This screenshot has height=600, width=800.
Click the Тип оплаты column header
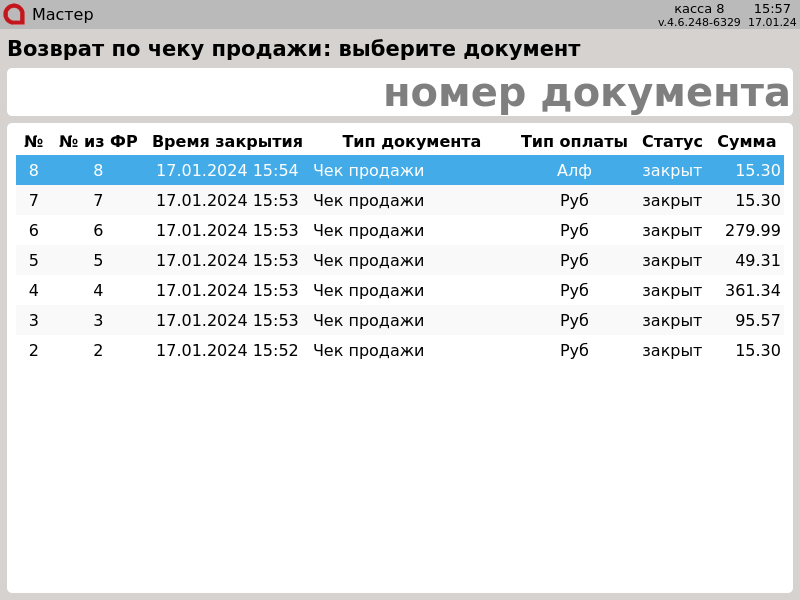[x=574, y=142]
